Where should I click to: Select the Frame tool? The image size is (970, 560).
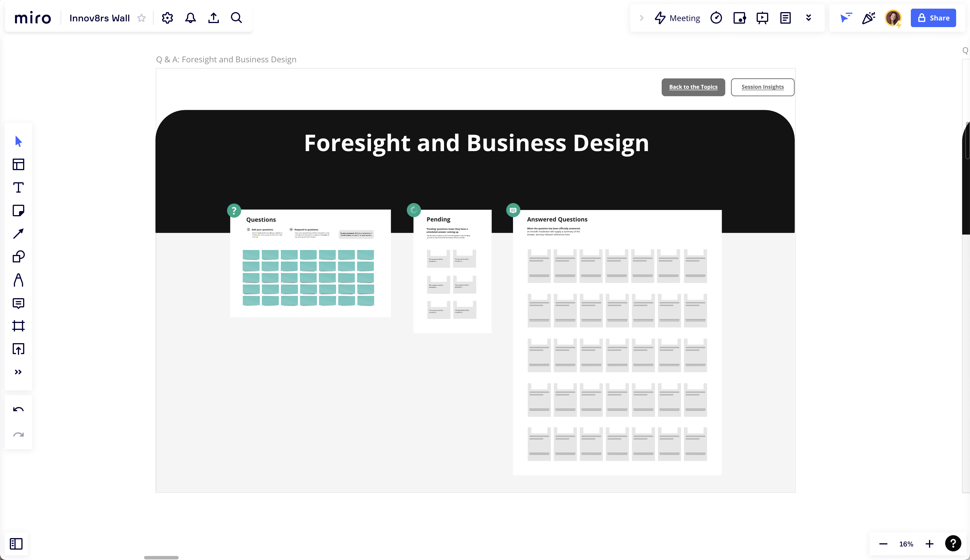click(x=18, y=326)
